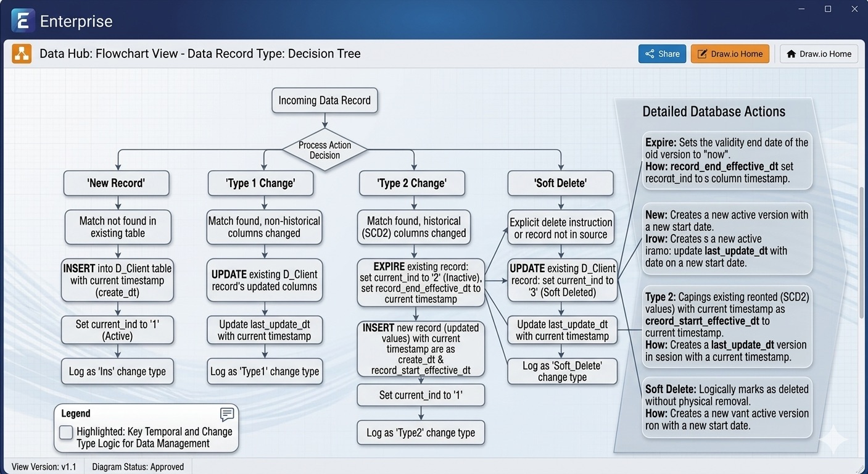Click the orange Data Hub flowchart icon
868x474 pixels.
[x=21, y=53]
